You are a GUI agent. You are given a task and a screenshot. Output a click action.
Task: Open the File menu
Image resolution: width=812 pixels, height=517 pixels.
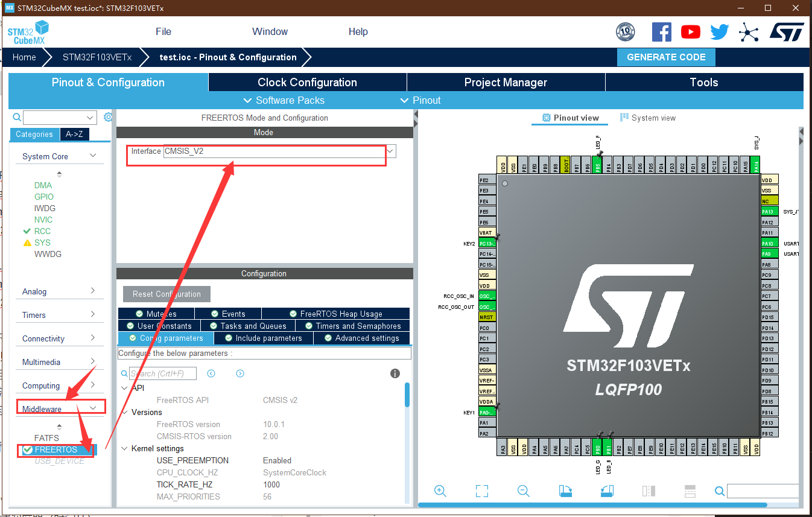point(163,31)
